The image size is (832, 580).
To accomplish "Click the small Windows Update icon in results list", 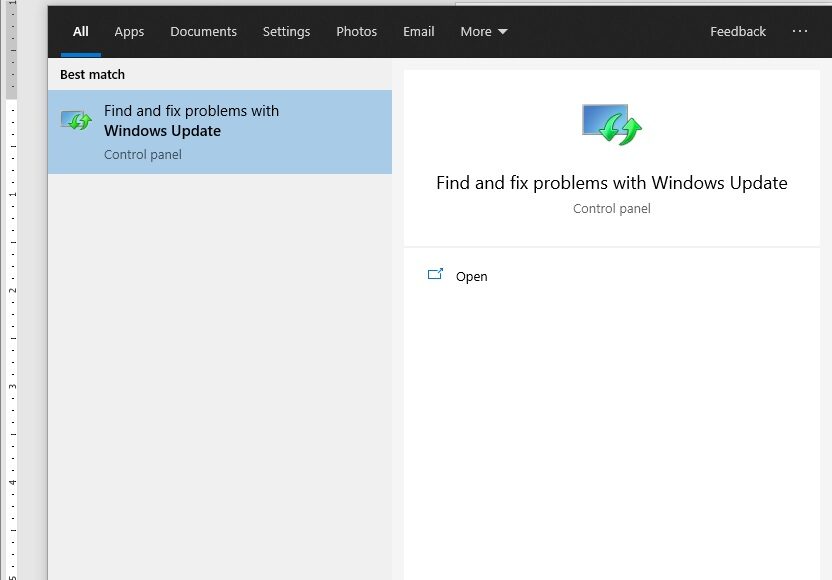I will click(x=76, y=120).
